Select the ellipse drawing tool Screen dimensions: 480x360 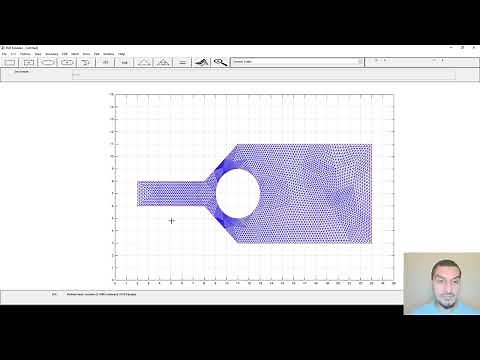[x=48, y=62]
